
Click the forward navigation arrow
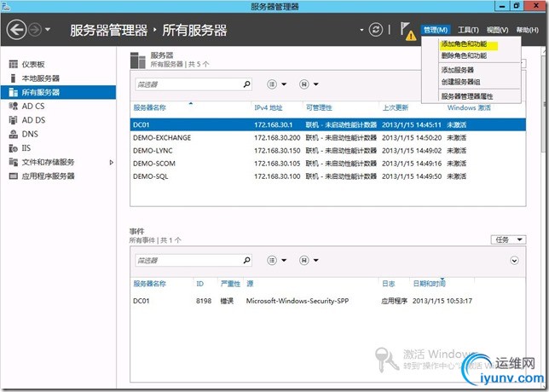click(x=35, y=30)
